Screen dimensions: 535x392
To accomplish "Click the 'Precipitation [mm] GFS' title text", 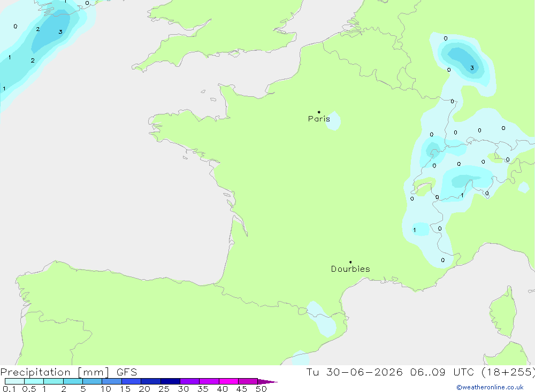I will coord(68,372).
